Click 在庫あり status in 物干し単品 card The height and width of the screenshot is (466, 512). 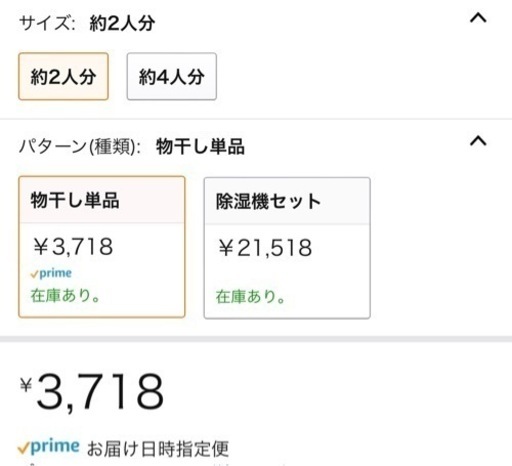65,295
